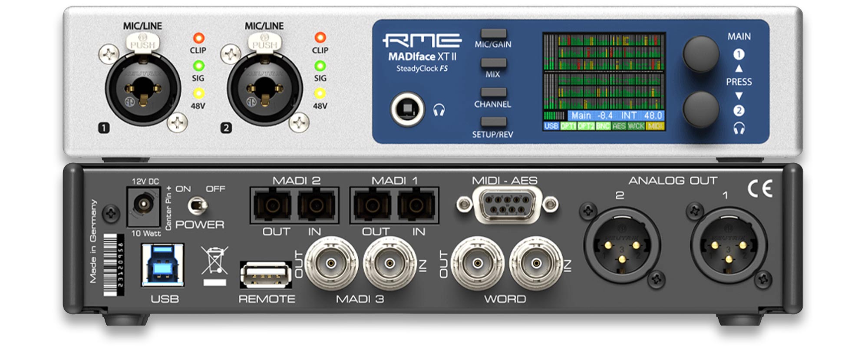Click the level meter display area
Image resolution: width=868 pixels, height=357 pixels.
[604, 72]
